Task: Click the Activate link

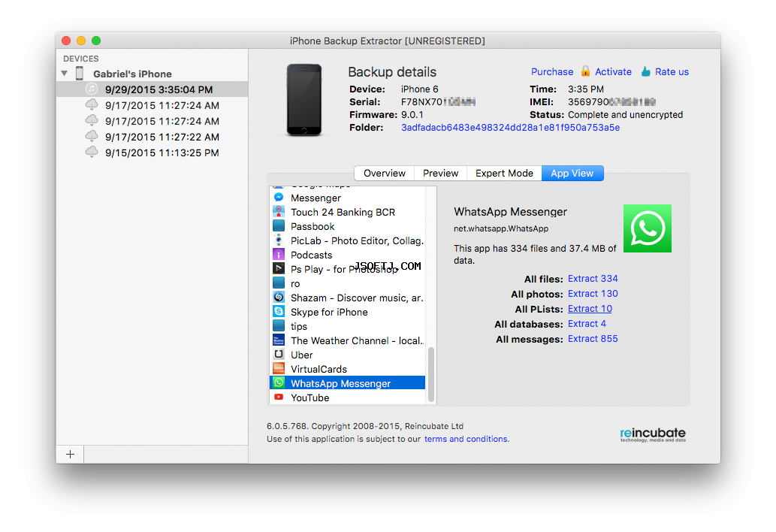Action: tap(613, 71)
